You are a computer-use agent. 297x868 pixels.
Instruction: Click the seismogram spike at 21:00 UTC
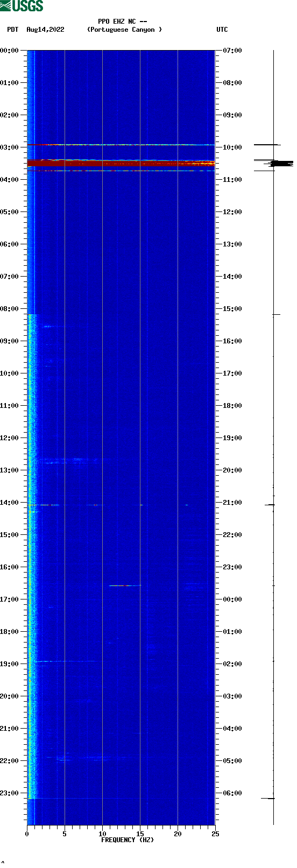270,505
